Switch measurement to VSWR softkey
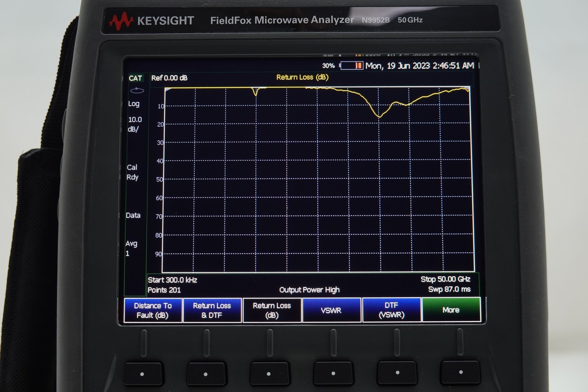Screen dimensions: 588x392 tap(331, 310)
